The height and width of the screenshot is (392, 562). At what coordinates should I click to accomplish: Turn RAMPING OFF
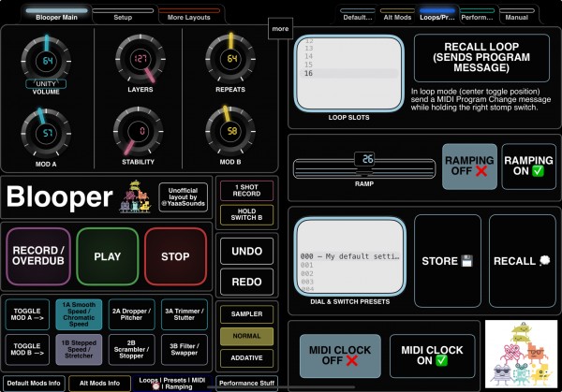(x=469, y=167)
